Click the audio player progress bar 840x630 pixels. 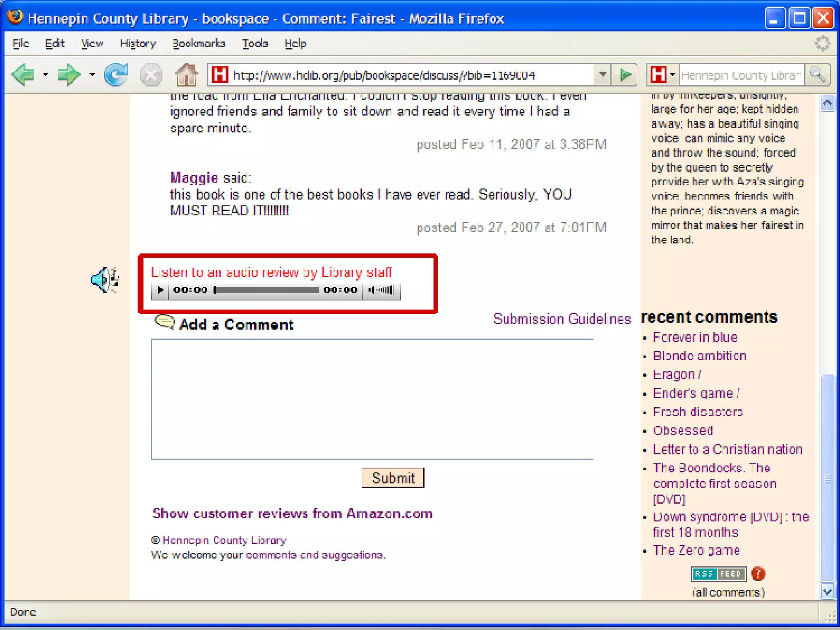pyautogui.click(x=267, y=290)
